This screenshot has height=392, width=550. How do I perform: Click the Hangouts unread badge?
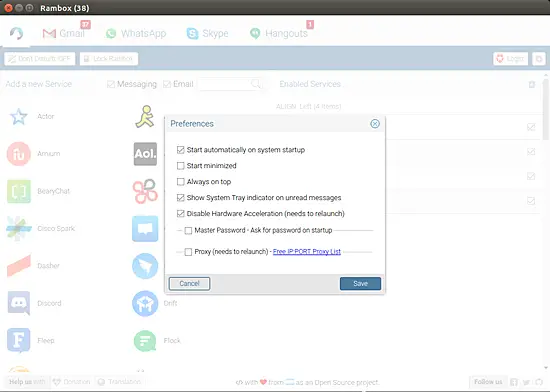(310, 25)
